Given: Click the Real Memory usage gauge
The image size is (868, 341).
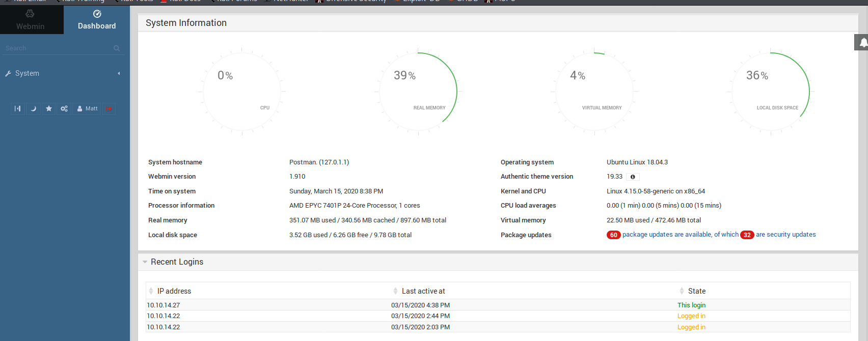Looking at the screenshot, I should pos(418,92).
